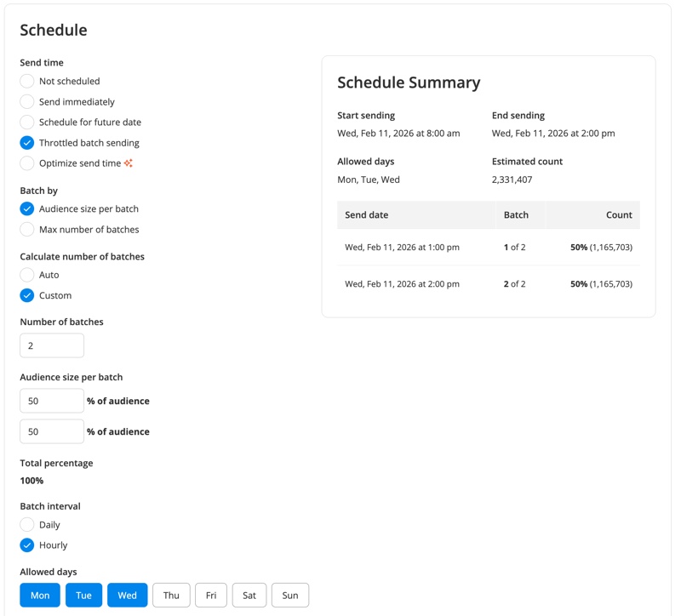Click the 50% count for batch 2

coord(602,284)
